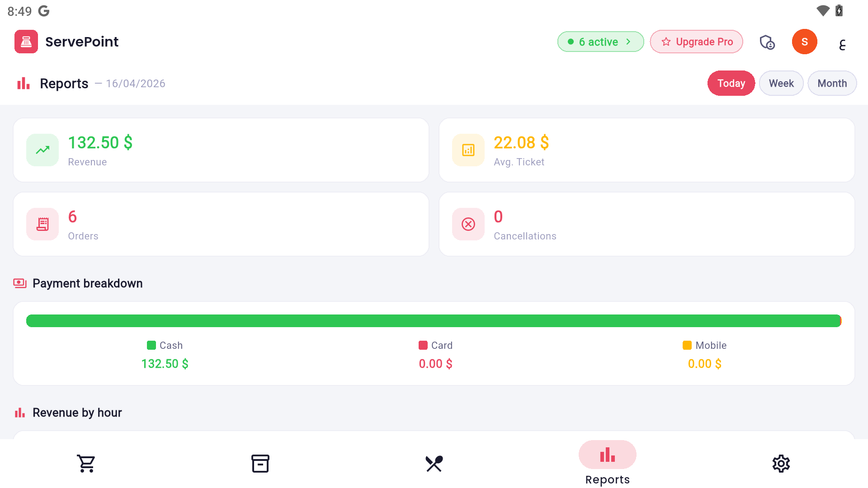This screenshot has height=488, width=868.
Task: Click the ServePoint cash register logo
Action: pos(26,42)
